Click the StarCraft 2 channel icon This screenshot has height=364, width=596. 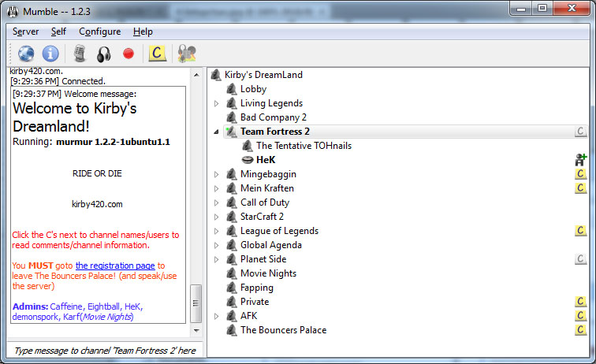[232, 217]
